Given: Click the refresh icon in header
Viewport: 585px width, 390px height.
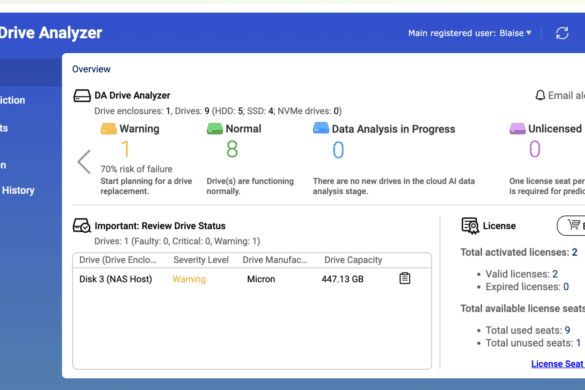Looking at the screenshot, I should point(562,33).
